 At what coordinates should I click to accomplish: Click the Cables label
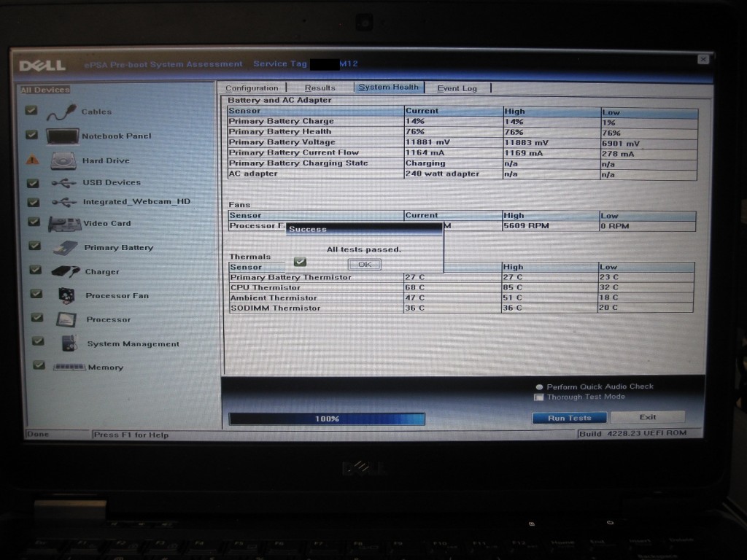[x=96, y=112]
